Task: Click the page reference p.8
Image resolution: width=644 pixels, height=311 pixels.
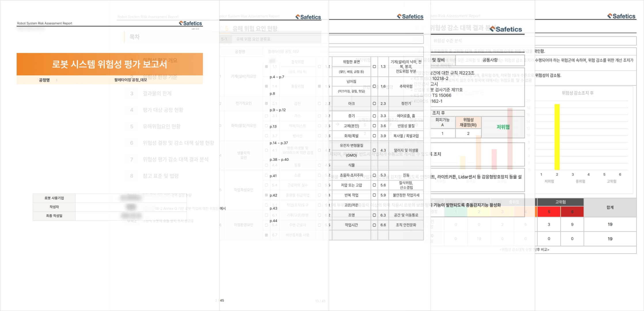Action: pyautogui.click(x=272, y=93)
